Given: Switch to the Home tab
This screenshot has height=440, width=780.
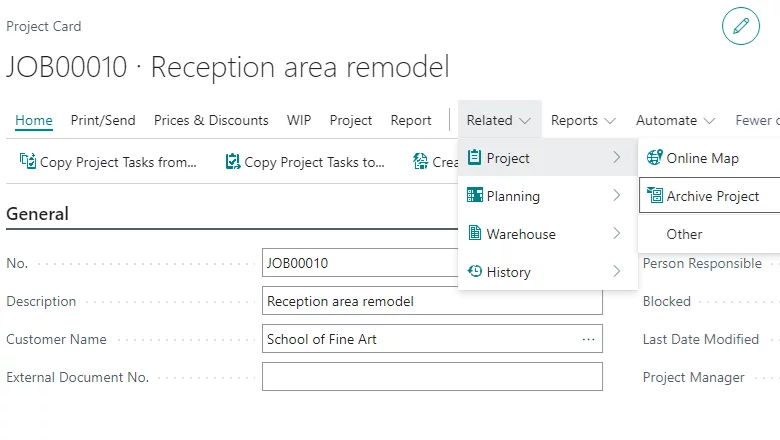Looking at the screenshot, I should 34,120.
